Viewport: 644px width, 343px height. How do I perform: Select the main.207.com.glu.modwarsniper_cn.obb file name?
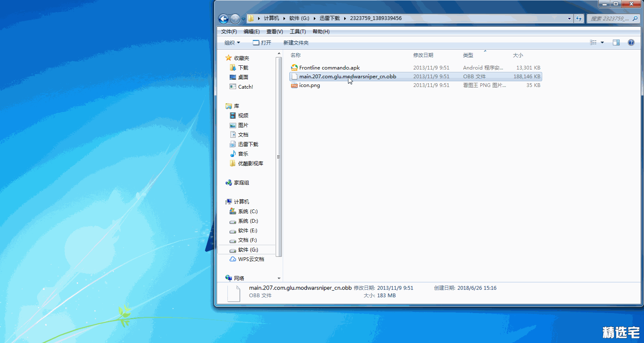(x=348, y=77)
